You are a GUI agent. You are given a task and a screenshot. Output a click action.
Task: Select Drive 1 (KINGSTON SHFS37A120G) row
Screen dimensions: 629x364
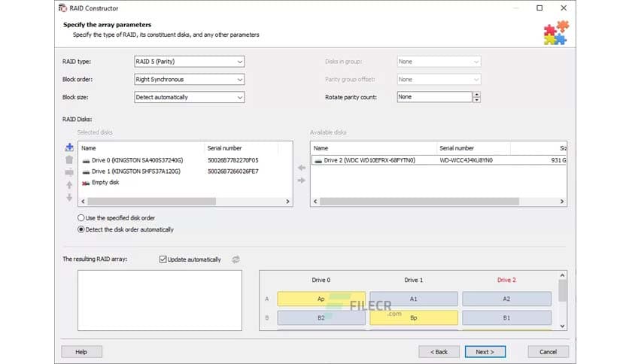coord(185,171)
